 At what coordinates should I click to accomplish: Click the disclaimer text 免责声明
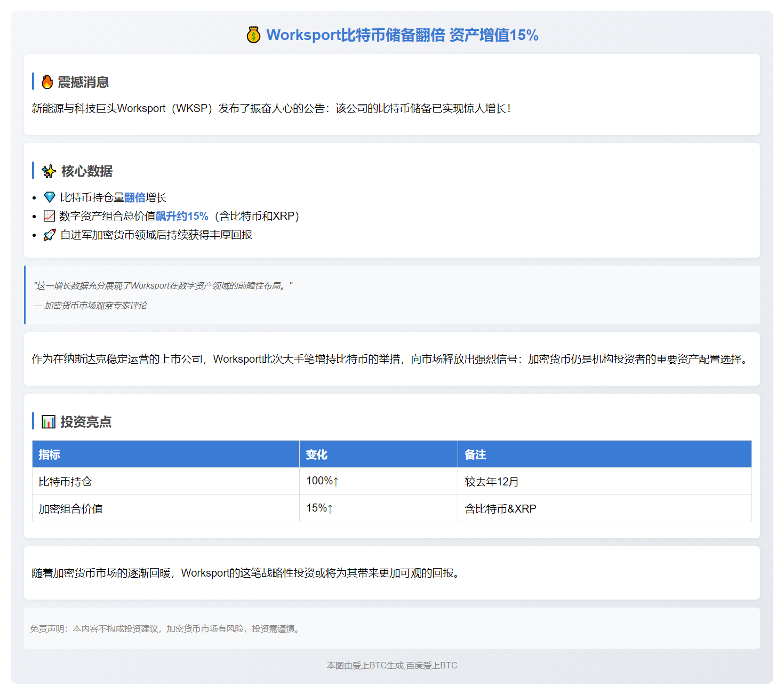coord(166,628)
